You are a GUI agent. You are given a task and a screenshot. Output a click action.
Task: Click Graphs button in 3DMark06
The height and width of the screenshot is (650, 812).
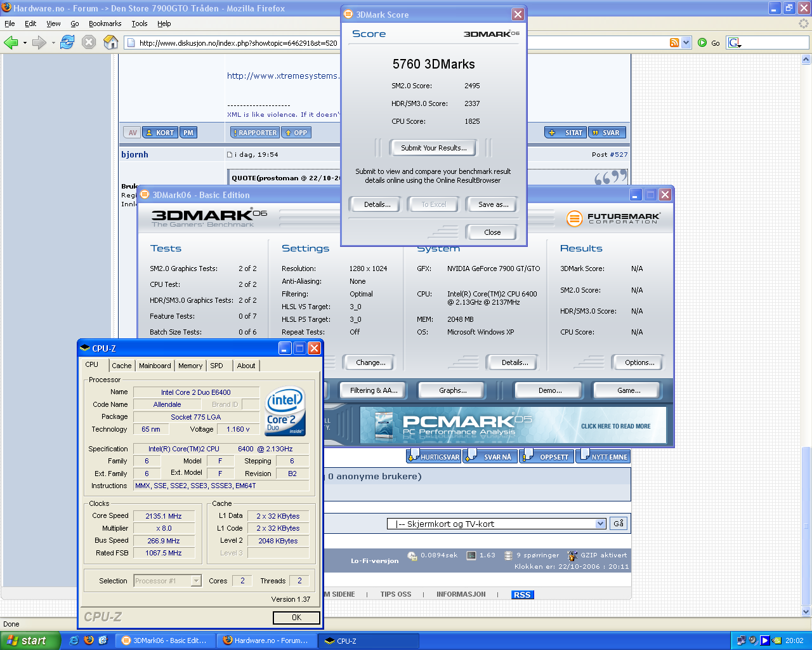453,390
